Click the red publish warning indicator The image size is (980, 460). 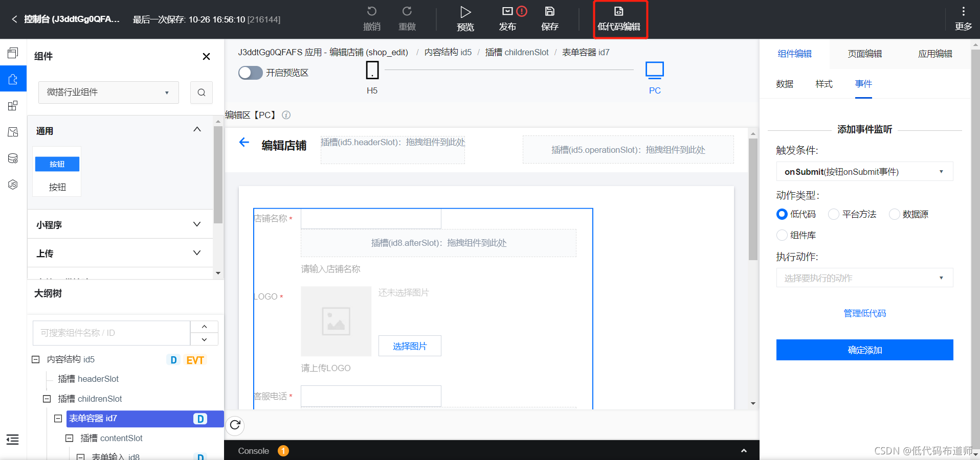pyautogui.click(x=522, y=11)
